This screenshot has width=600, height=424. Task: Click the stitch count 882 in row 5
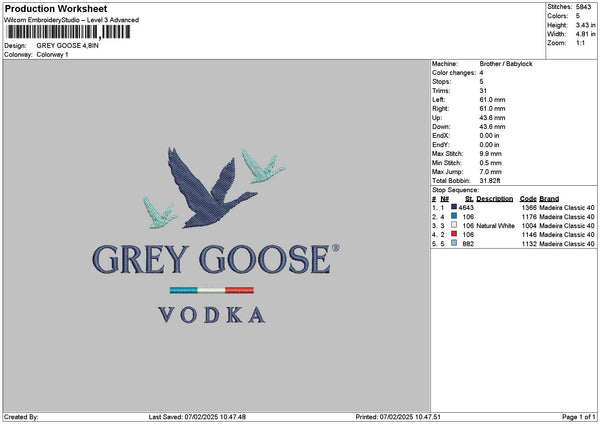468,244
